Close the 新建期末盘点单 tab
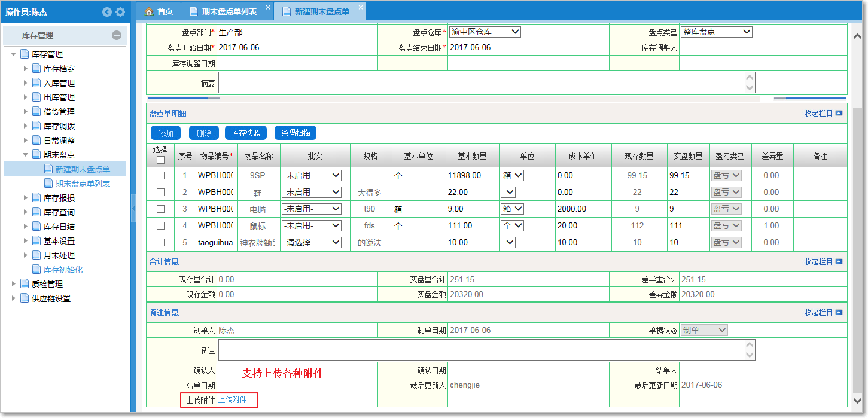This screenshot has width=868, height=418. click(361, 7)
